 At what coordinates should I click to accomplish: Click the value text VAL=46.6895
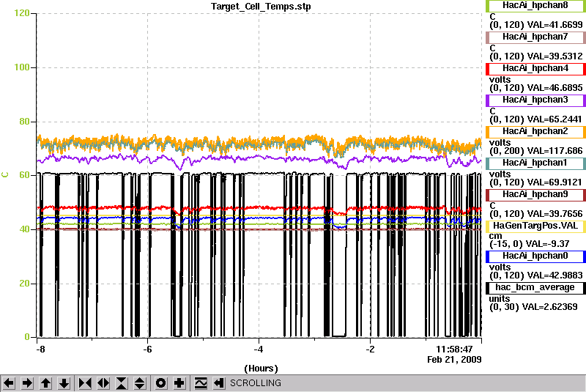coord(555,88)
